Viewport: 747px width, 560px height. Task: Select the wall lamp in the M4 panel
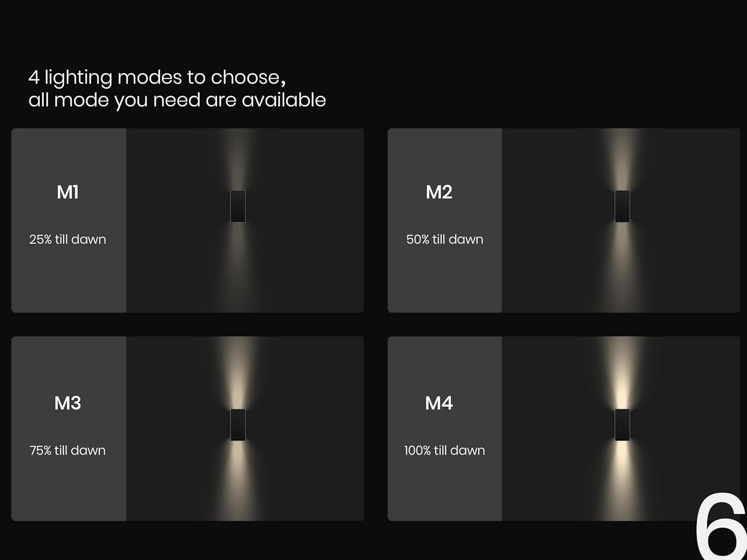click(622, 425)
